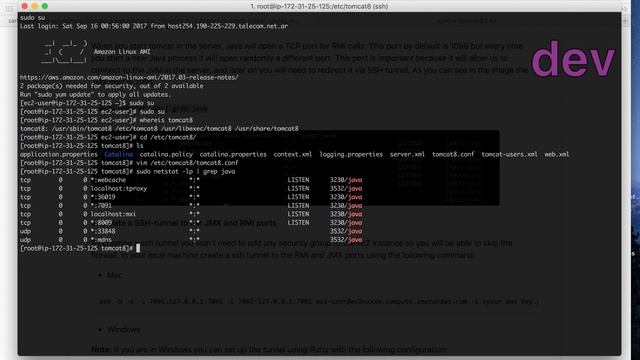
Task: Click tomcat8.conf in the ls output
Action: click(453, 154)
